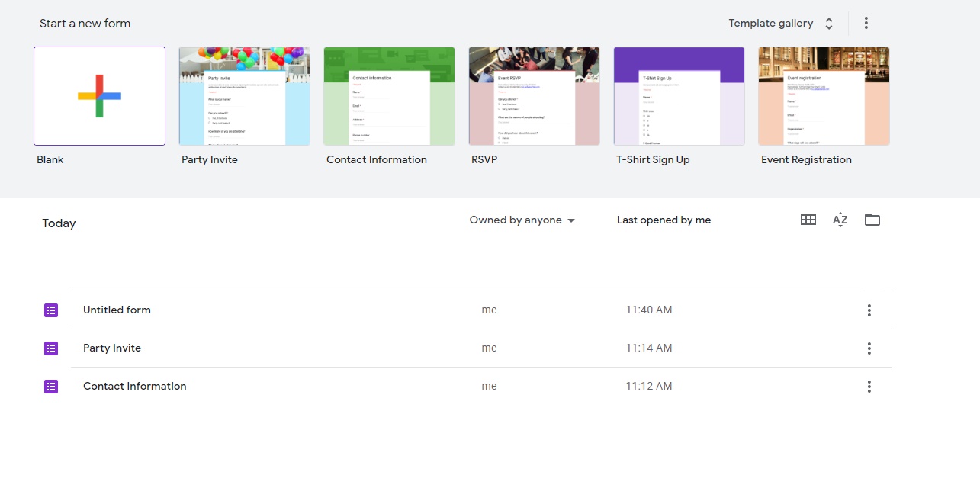
Task: Open the more options menu beside Template gallery
Action: click(x=866, y=24)
